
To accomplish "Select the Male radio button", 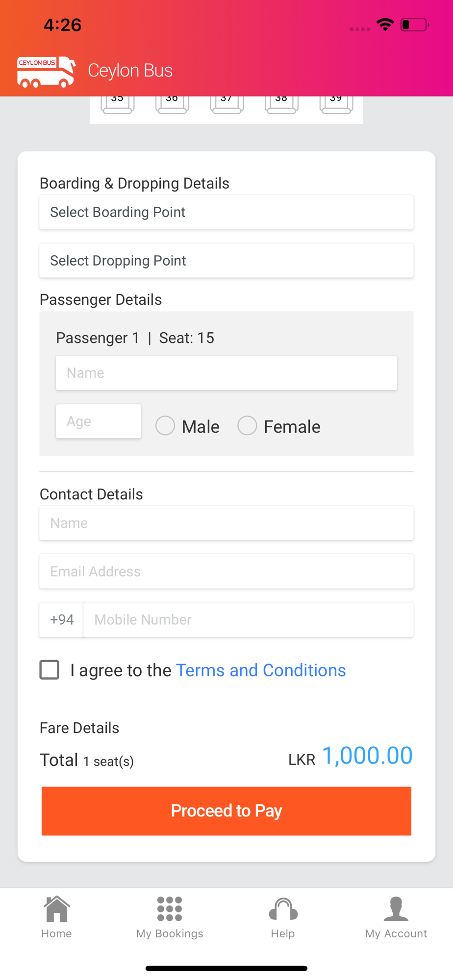I will point(165,426).
